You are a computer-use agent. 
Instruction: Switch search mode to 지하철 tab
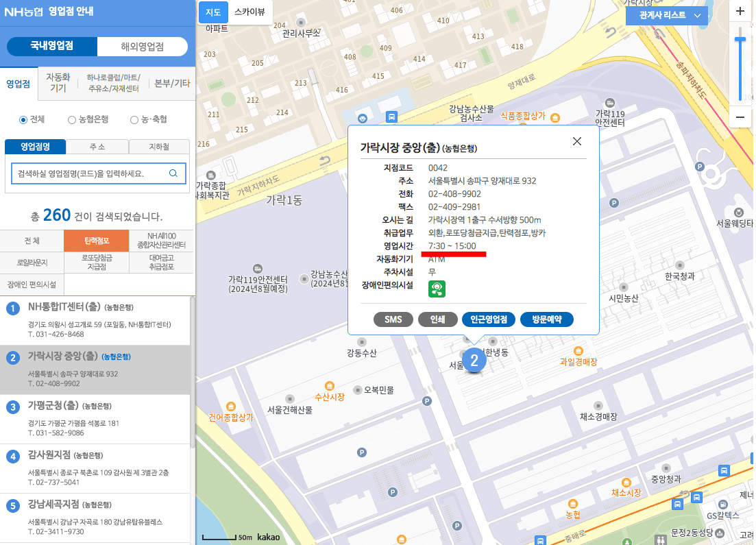(x=159, y=147)
